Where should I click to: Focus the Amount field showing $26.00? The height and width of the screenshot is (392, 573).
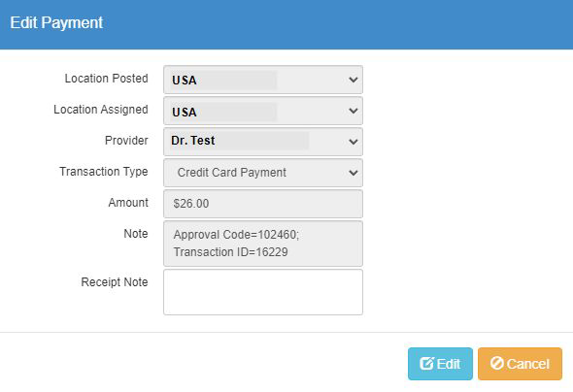(263, 204)
